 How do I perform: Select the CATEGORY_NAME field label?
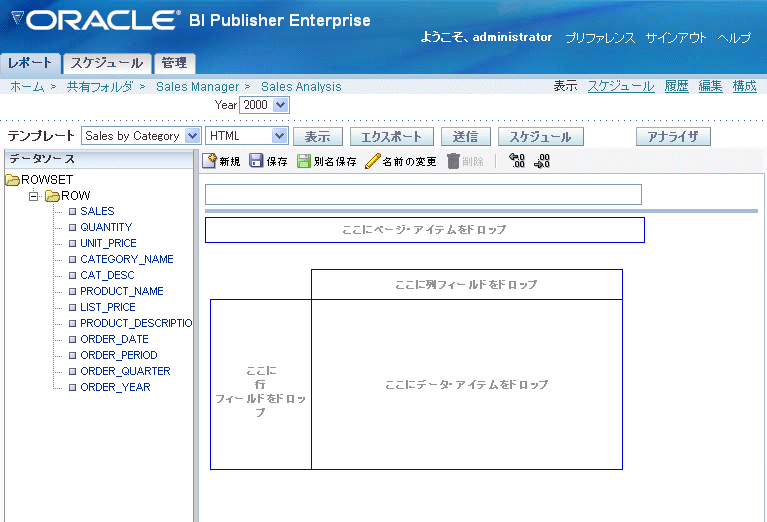pos(127,259)
